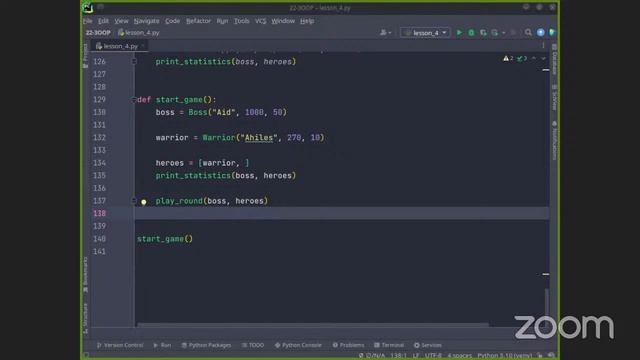This screenshot has height=360, width=640.
Task: Open the Help menu
Action: tap(307, 21)
